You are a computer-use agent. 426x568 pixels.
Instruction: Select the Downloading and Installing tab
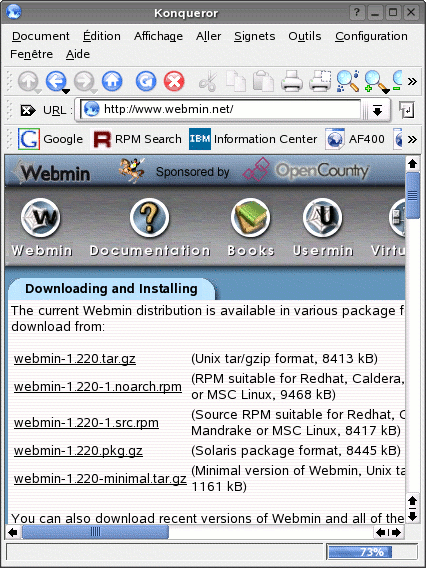coord(111,289)
